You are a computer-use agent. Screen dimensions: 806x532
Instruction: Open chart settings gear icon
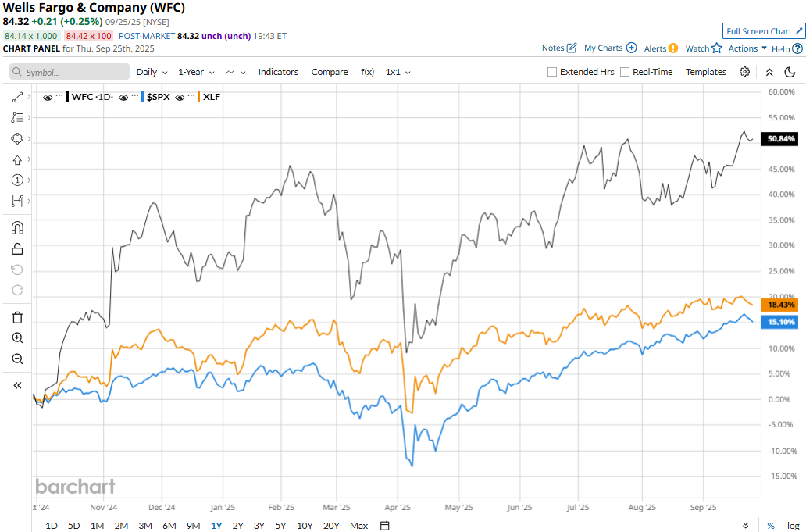pyautogui.click(x=744, y=72)
